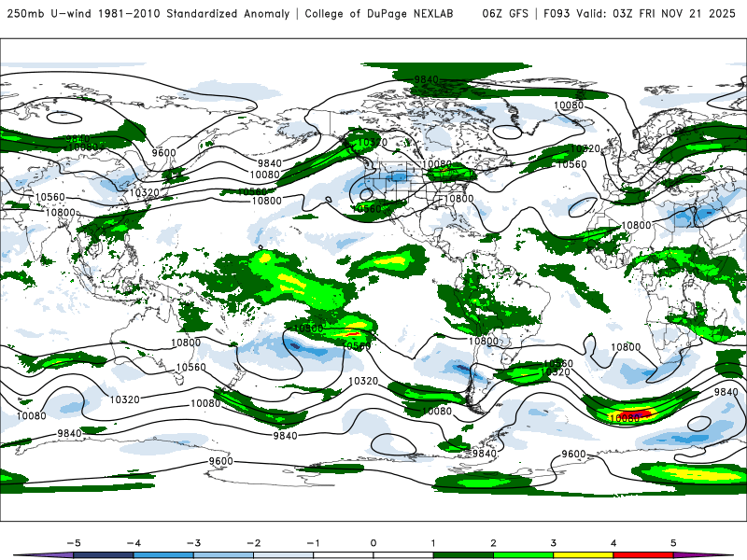Screen dimensions: 747x560
Task: Click the colorbar tick label '-1'
Action: [313, 543]
